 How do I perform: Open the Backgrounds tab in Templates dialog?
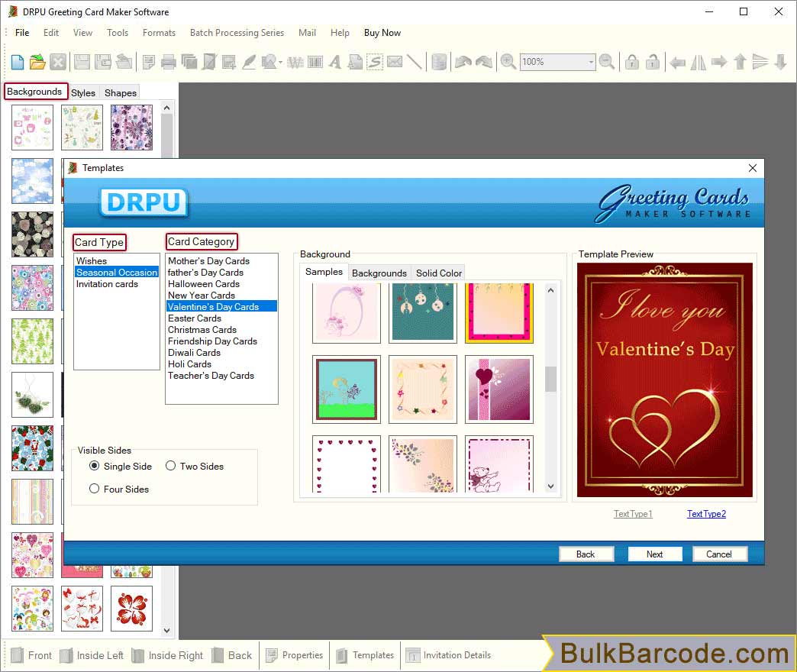379,273
